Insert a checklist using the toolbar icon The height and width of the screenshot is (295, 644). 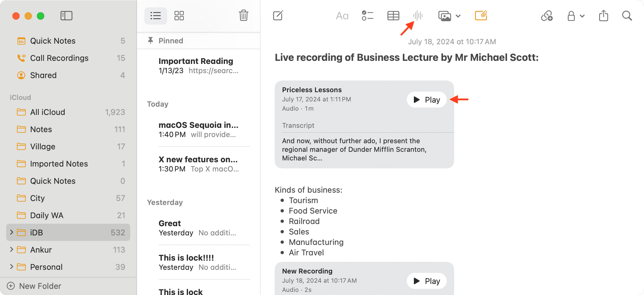[x=367, y=16]
